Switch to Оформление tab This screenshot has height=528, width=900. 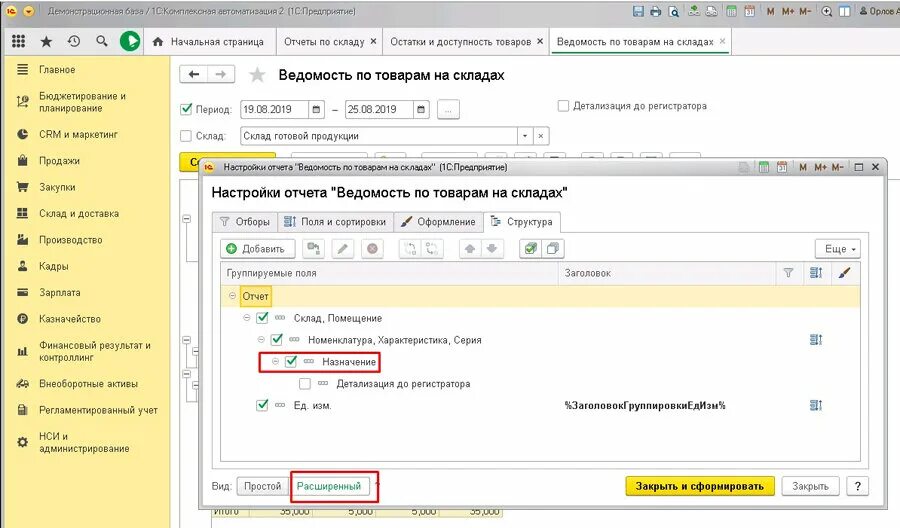coord(438,222)
